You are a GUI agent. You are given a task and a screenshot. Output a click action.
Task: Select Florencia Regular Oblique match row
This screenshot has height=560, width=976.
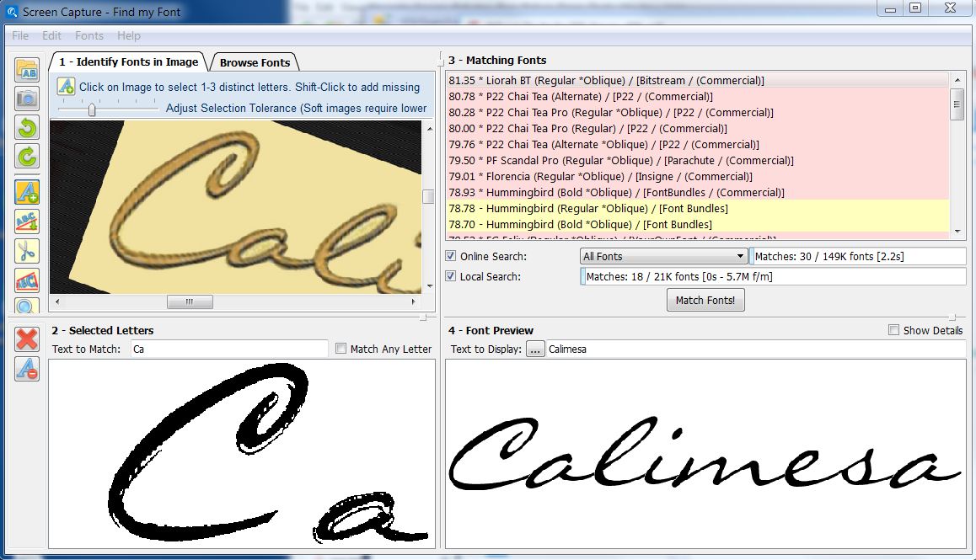pos(697,177)
